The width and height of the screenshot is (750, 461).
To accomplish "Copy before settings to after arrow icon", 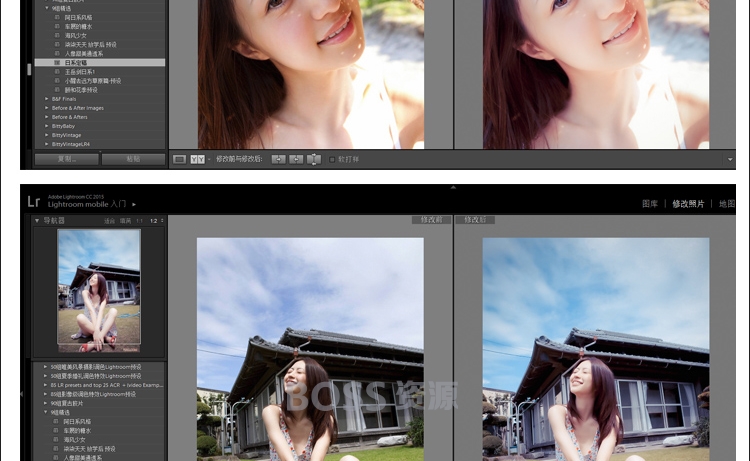I will tap(278, 159).
